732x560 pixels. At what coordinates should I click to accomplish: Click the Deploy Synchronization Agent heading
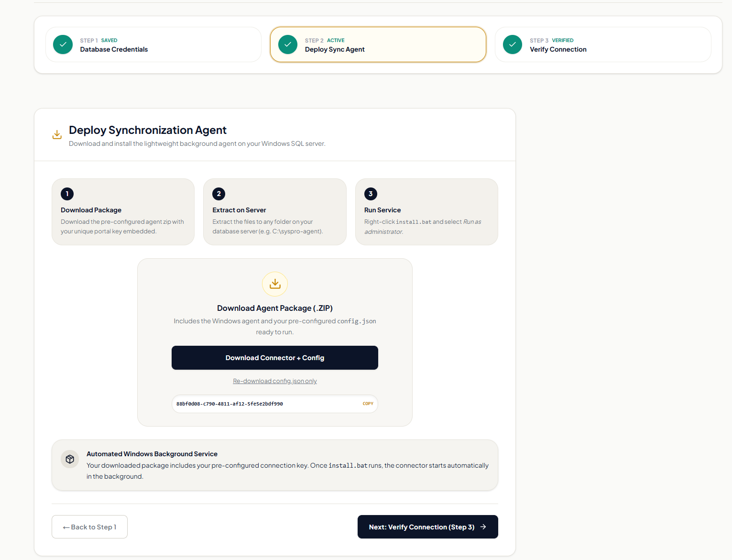pyautogui.click(x=148, y=130)
